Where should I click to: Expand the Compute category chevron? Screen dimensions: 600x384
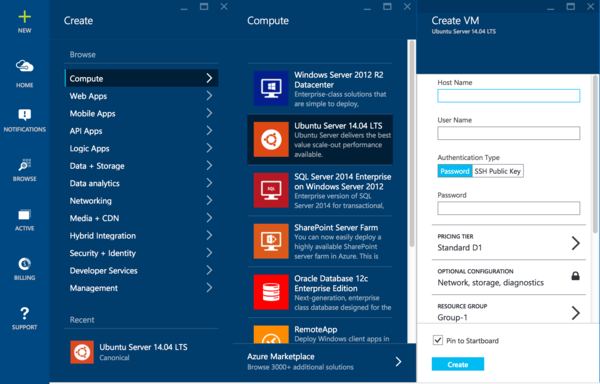click(x=209, y=78)
